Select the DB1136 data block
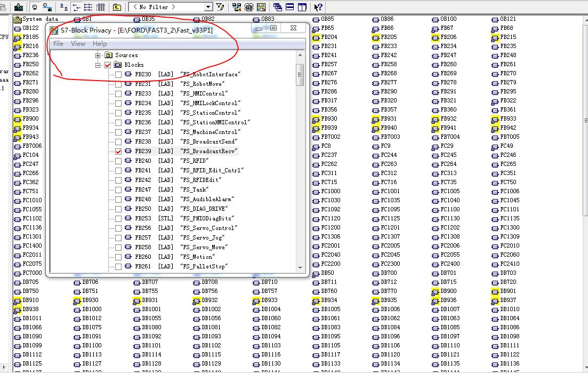Viewport: 588px width, 373px height. click(x=505, y=363)
